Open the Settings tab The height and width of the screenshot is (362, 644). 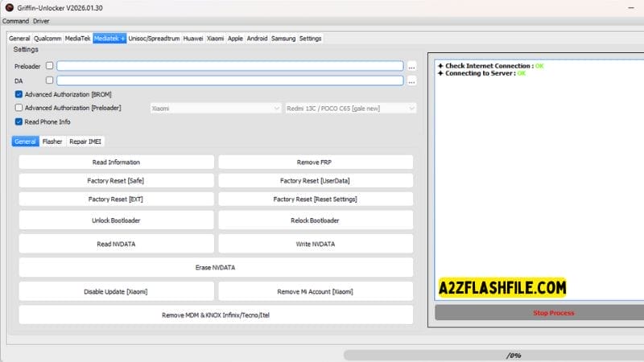[x=310, y=38]
